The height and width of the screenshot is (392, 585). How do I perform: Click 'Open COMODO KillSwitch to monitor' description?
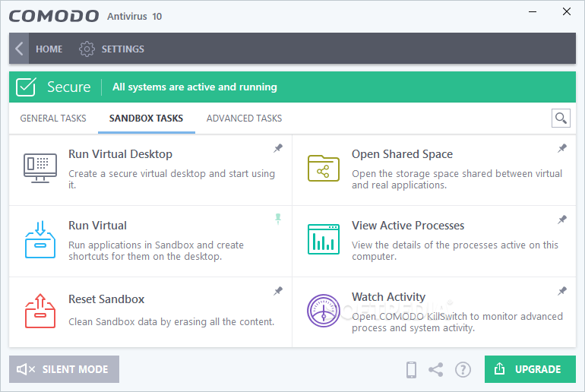[x=457, y=322]
